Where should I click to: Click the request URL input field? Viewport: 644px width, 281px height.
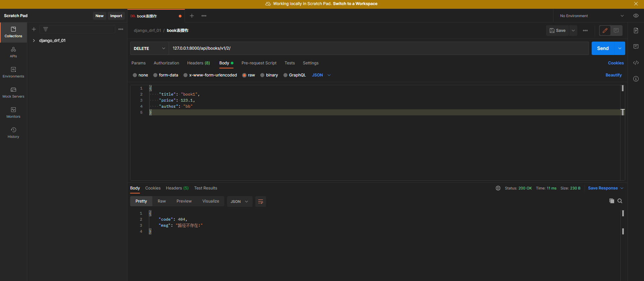[x=379, y=48]
